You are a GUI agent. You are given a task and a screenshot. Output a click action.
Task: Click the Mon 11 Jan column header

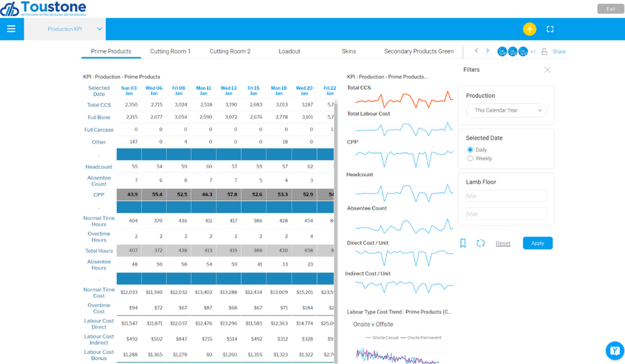pyautogui.click(x=203, y=91)
